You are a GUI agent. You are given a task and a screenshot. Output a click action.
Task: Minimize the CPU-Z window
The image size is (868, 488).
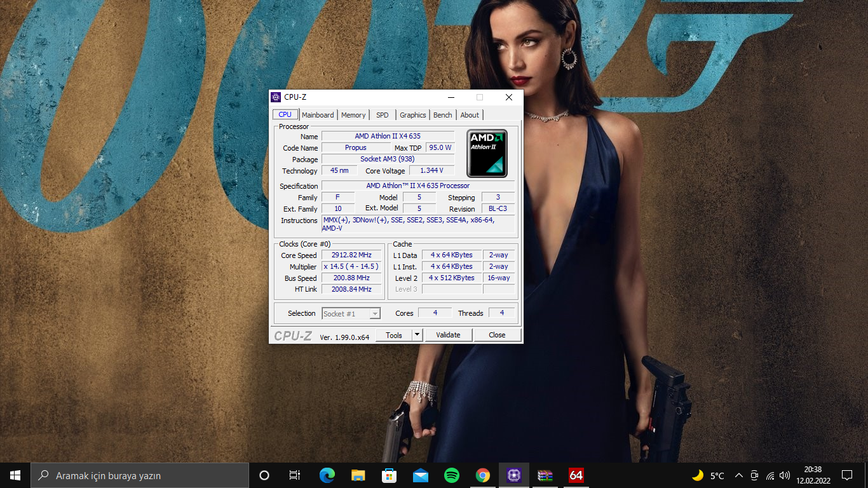click(x=451, y=97)
